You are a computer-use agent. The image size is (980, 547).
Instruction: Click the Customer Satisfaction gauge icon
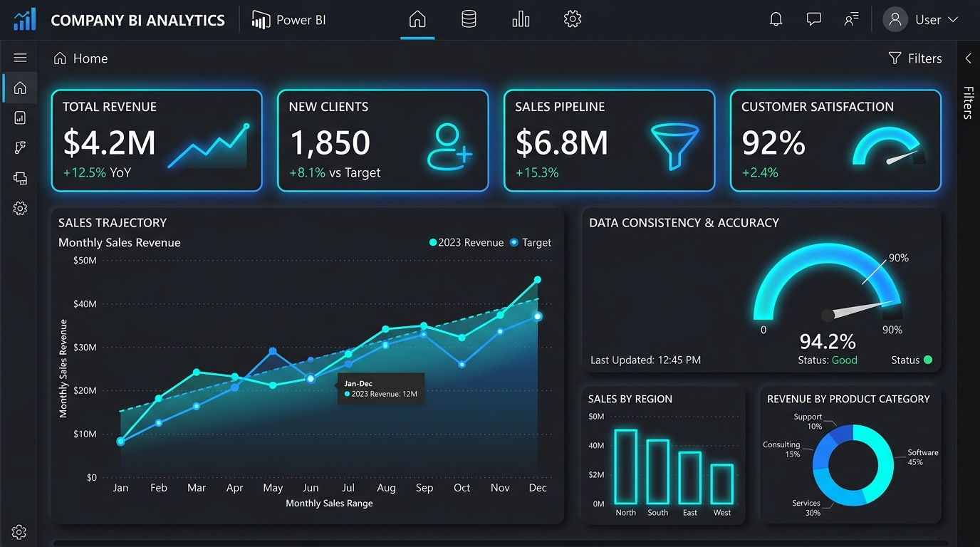(x=890, y=147)
